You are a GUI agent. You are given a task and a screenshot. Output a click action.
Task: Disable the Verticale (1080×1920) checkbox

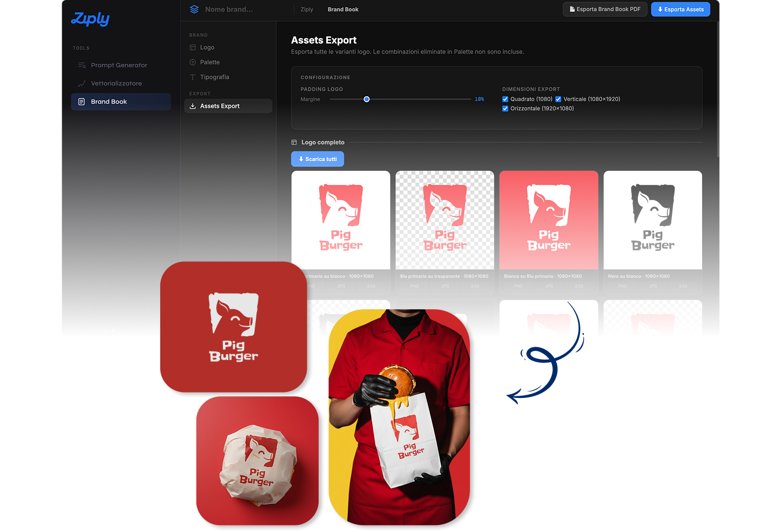[x=558, y=99]
